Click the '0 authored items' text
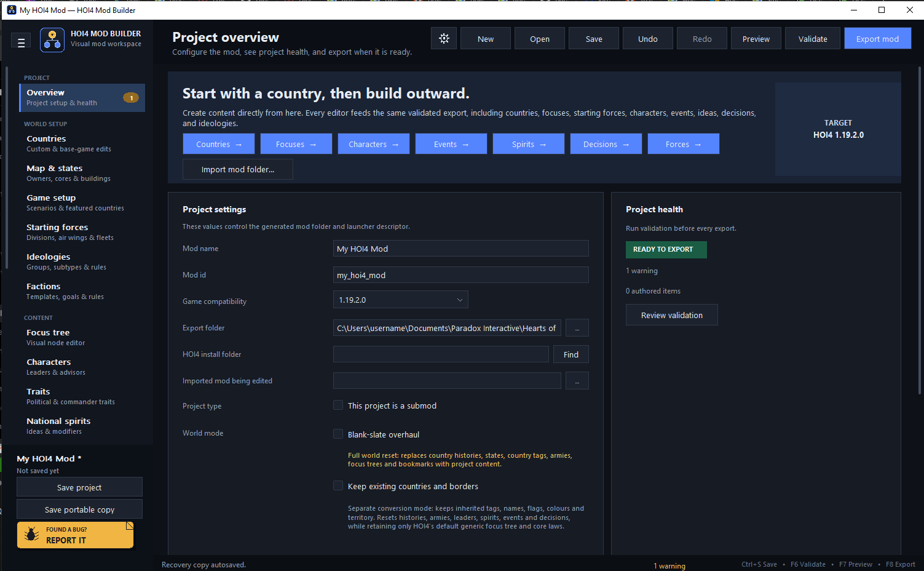 coord(653,291)
